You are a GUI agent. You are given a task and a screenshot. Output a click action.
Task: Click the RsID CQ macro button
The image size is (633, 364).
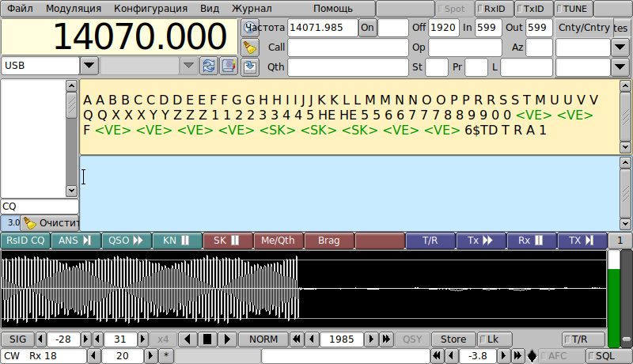pyautogui.click(x=25, y=241)
